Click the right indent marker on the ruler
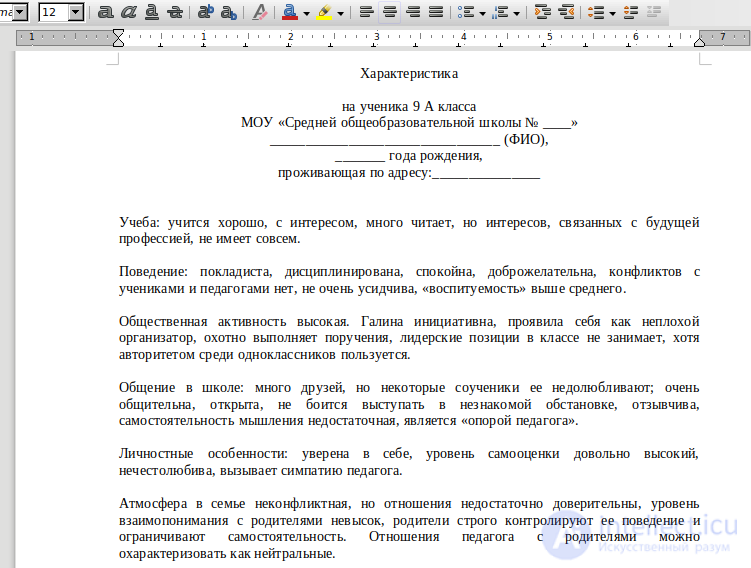The image size is (751, 568). [699, 42]
